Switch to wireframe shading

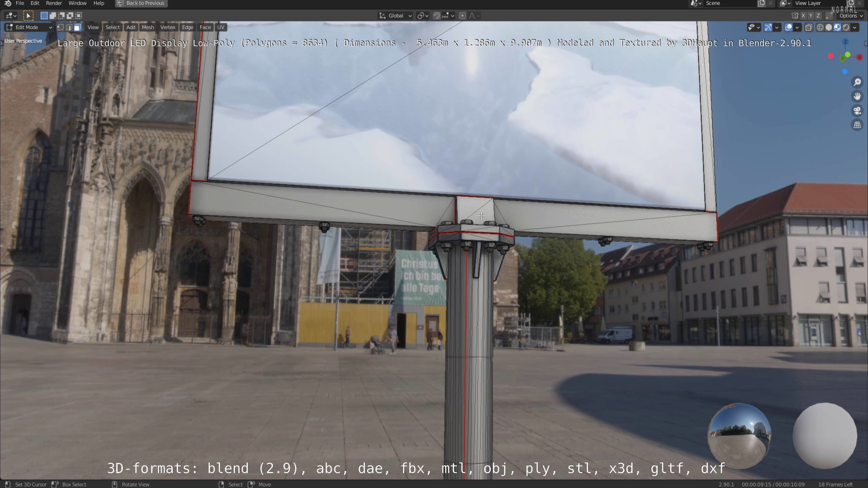(820, 27)
